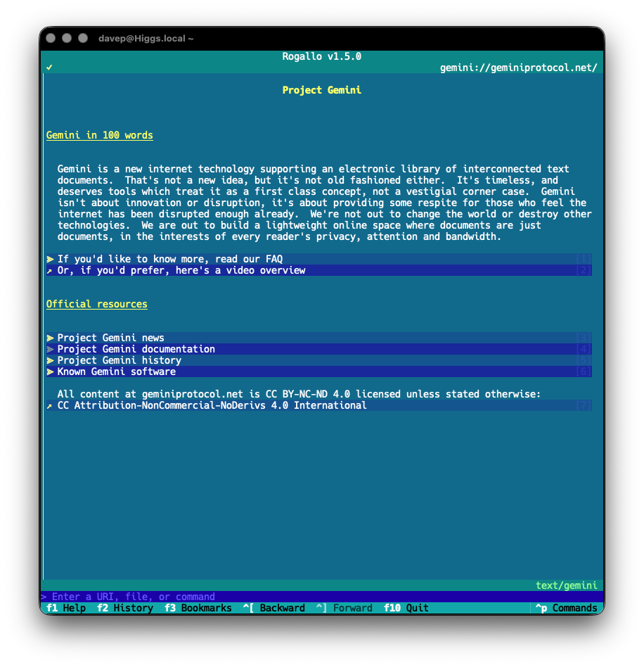
Task: Open the Known Gemini software link
Action: pyautogui.click(x=318, y=371)
